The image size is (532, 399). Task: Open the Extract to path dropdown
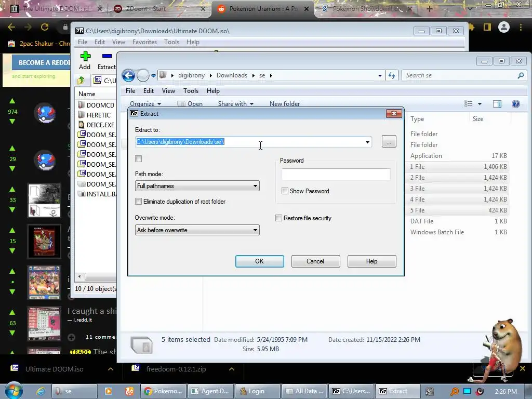point(367,142)
